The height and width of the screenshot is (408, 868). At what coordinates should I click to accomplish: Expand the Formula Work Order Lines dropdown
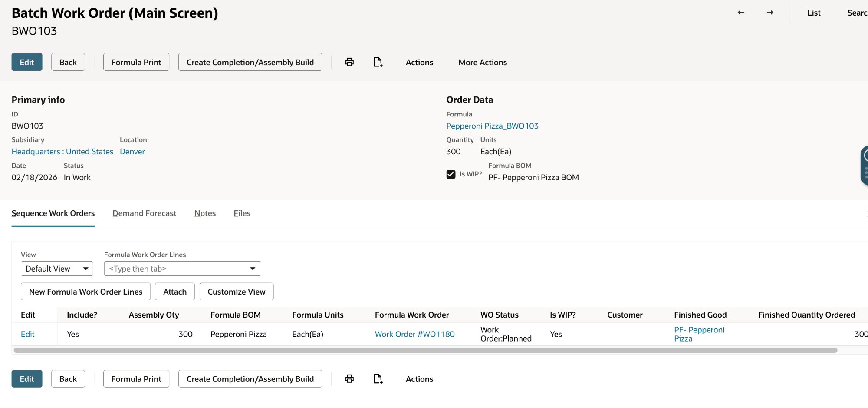coord(252,269)
